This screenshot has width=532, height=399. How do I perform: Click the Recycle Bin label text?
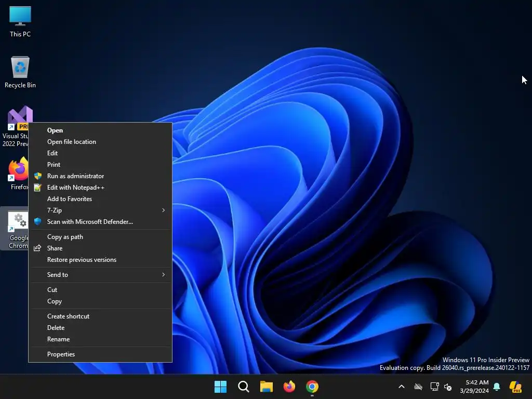click(x=20, y=85)
